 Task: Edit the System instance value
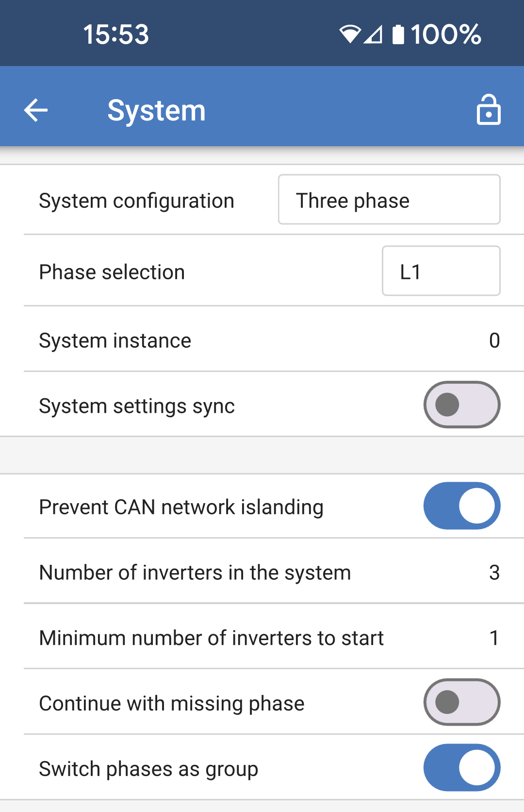pyautogui.click(x=494, y=340)
